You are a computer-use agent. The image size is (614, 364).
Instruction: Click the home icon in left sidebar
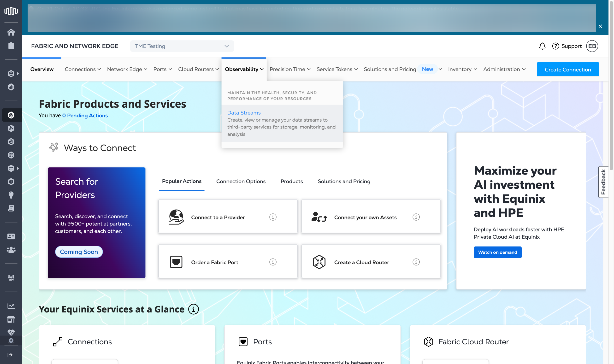pyautogui.click(x=11, y=32)
